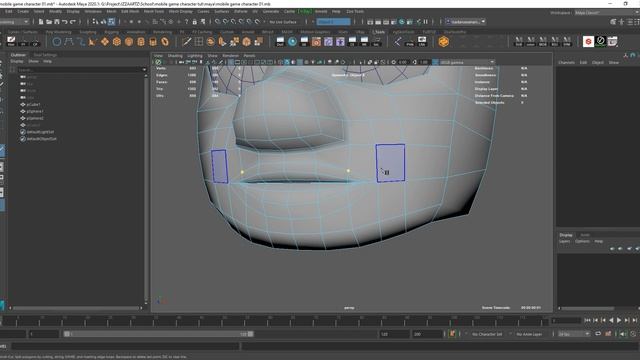Viewport: 640px width, 360px height.
Task: Toggle film gate in viewport toolbar
Action: [x=238, y=62]
